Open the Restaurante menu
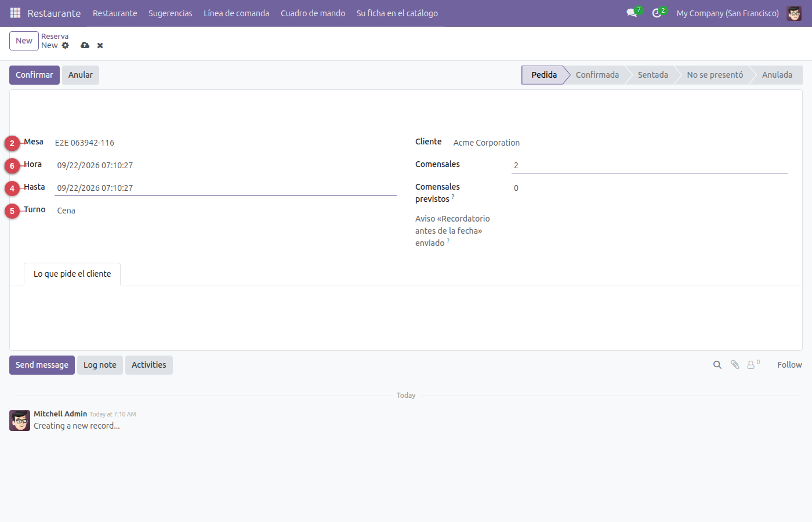The width and height of the screenshot is (812, 522). (115, 13)
